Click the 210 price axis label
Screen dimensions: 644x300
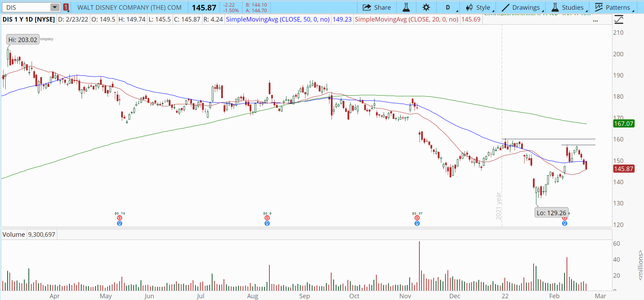coord(618,33)
